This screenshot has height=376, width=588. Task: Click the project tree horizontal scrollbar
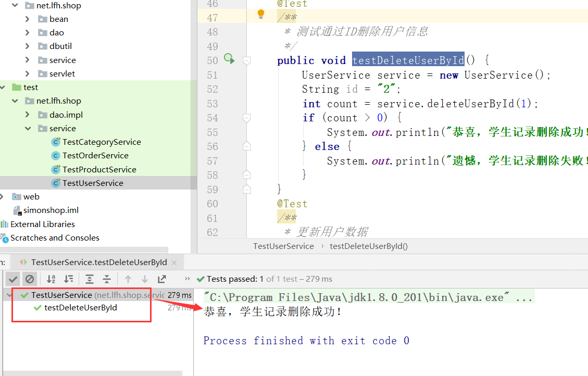pos(84,249)
